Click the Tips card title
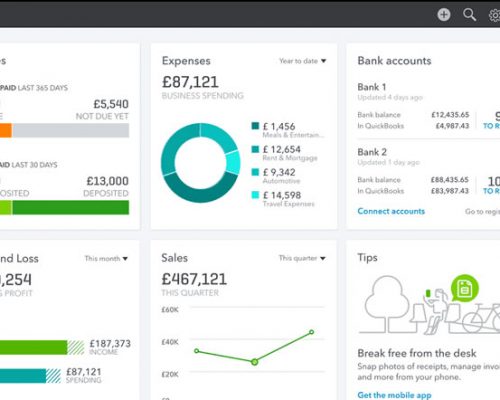The image size is (500, 400). point(367,258)
